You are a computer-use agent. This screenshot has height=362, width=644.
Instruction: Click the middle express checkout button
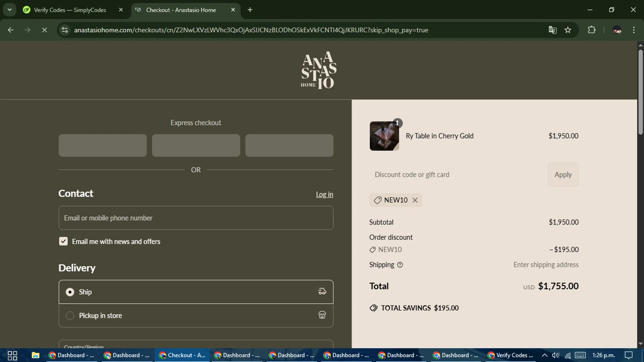196,145
